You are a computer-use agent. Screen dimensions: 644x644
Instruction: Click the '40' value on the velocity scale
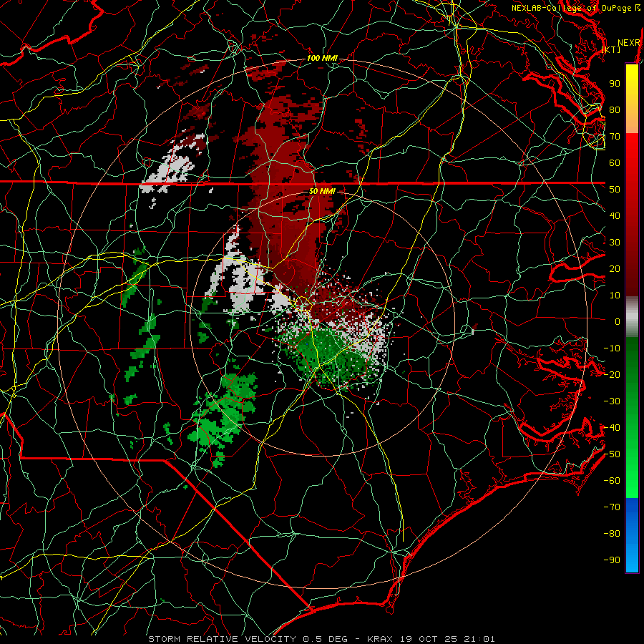tap(615, 215)
